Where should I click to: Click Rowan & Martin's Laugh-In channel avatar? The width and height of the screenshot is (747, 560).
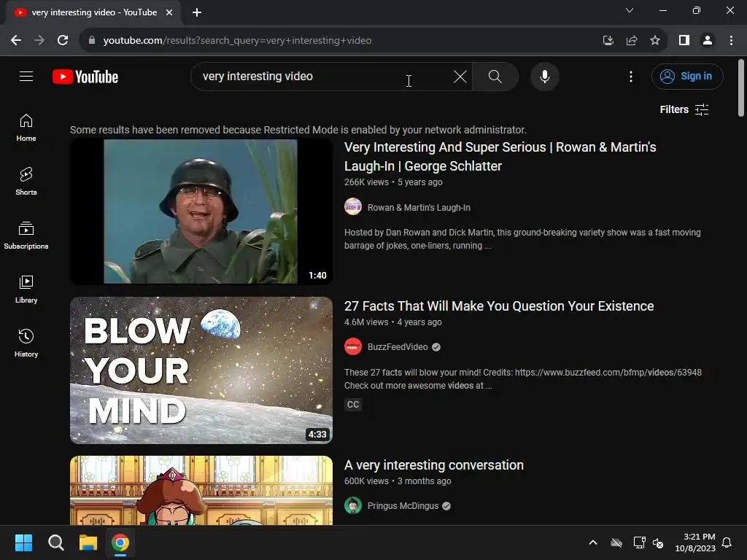coord(353,207)
